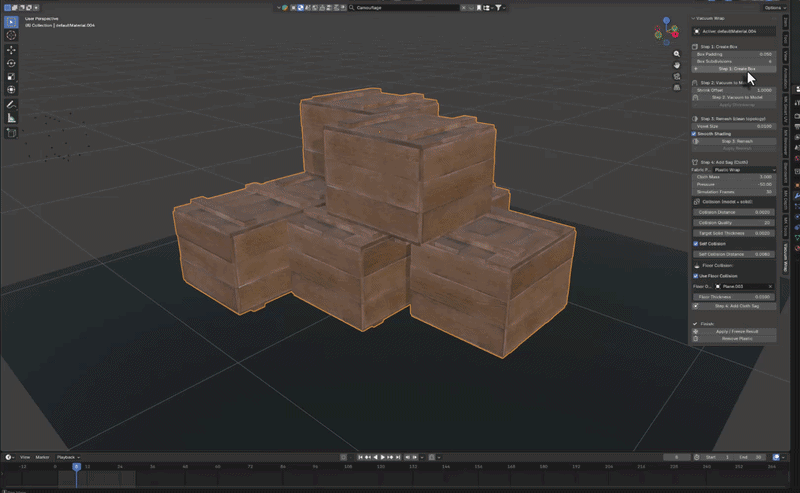Adjust the Cloth Mass slider

point(734,177)
